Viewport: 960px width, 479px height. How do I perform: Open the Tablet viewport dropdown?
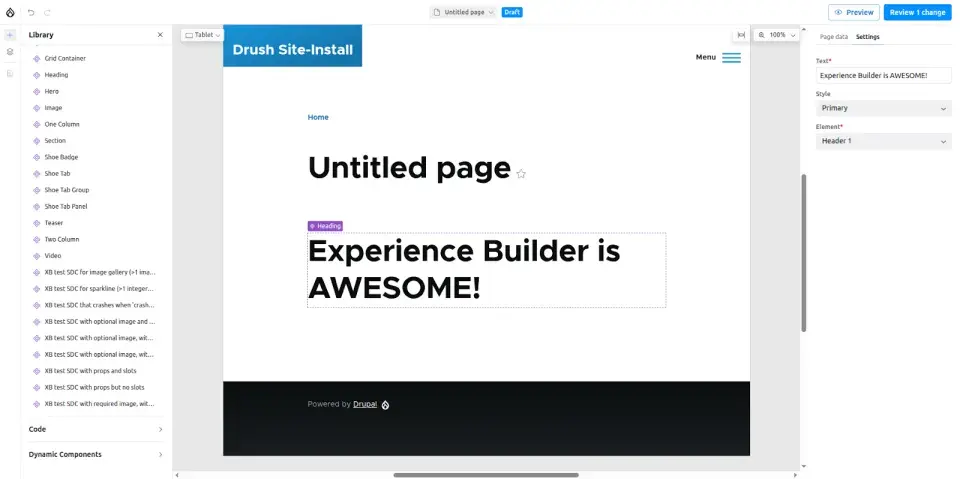coord(203,35)
